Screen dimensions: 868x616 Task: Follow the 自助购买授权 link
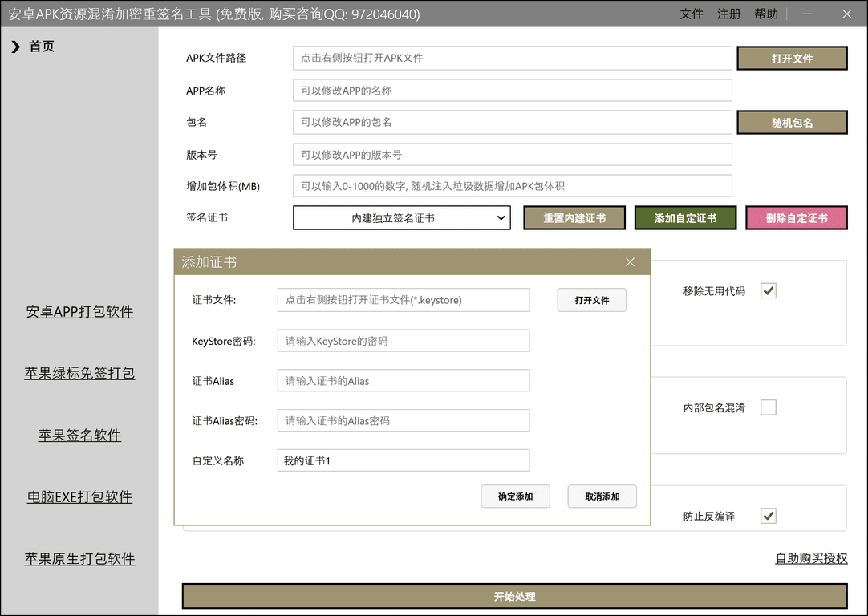click(810, 558)
